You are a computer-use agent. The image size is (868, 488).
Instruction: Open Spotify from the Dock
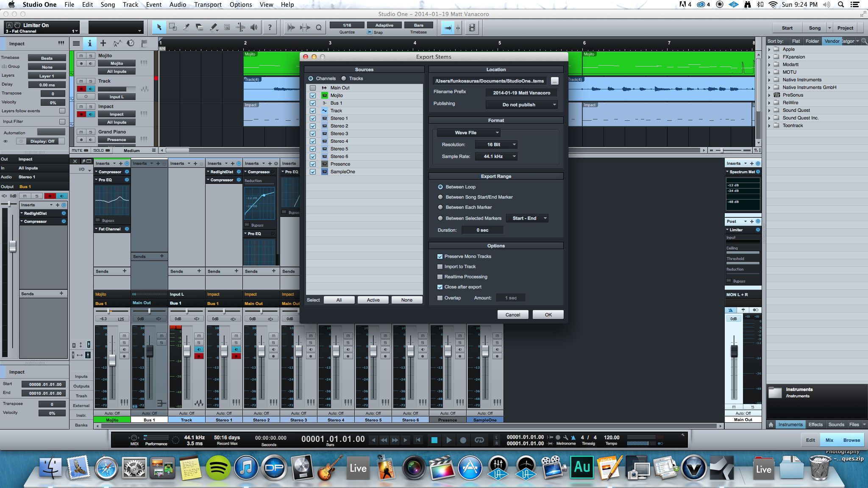(218, 468)
